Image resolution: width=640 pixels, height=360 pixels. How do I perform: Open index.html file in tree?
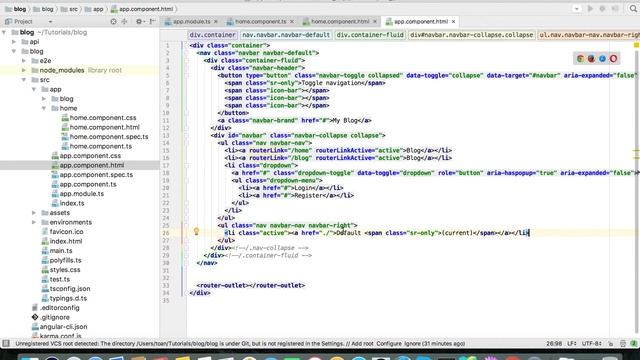(66, 241)
